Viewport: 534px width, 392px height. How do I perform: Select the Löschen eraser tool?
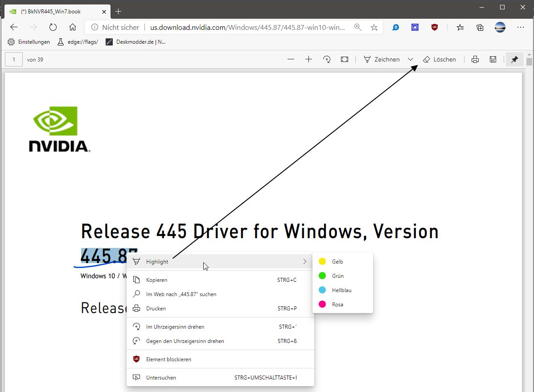(x=440, y=59)
